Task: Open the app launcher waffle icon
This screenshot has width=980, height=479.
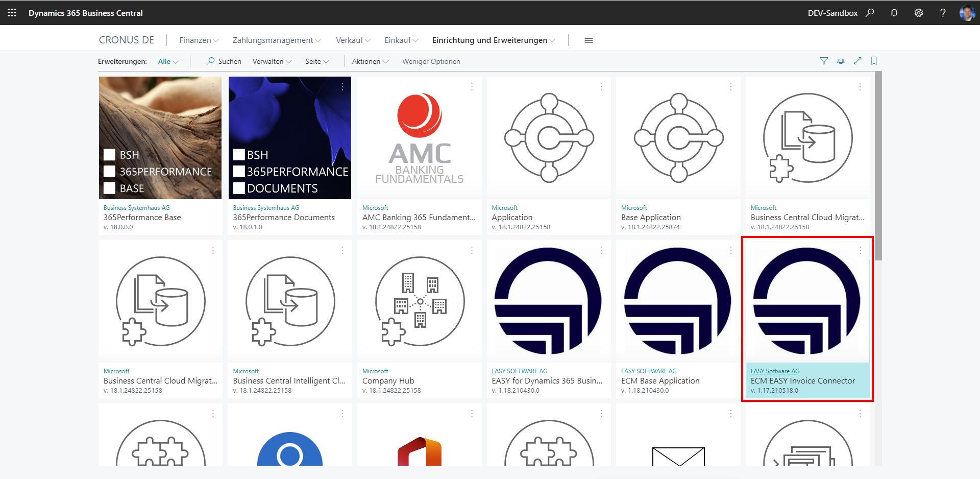Action: pos(12,13)
